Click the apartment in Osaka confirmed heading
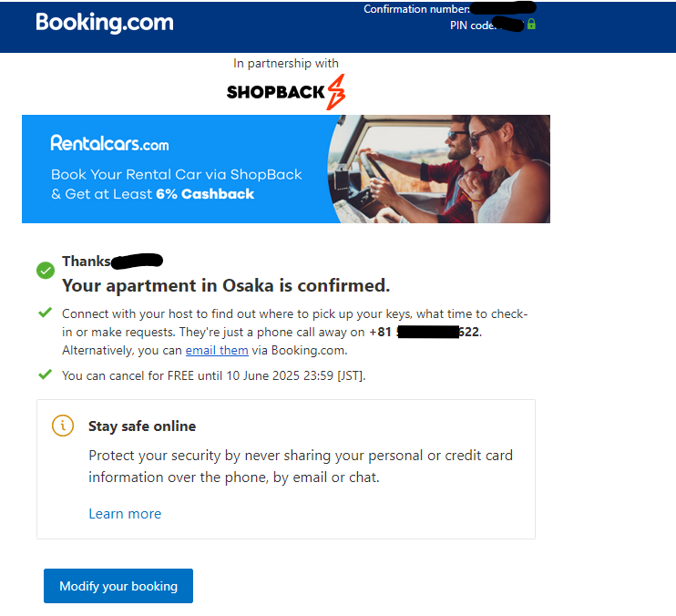Image resolution: width=676 pixels, height=616 pixels. tap(226, 285)
